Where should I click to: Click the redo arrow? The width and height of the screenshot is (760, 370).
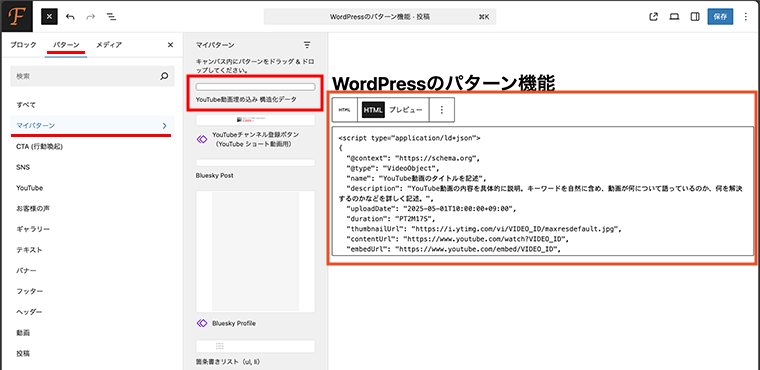point(91,16)
